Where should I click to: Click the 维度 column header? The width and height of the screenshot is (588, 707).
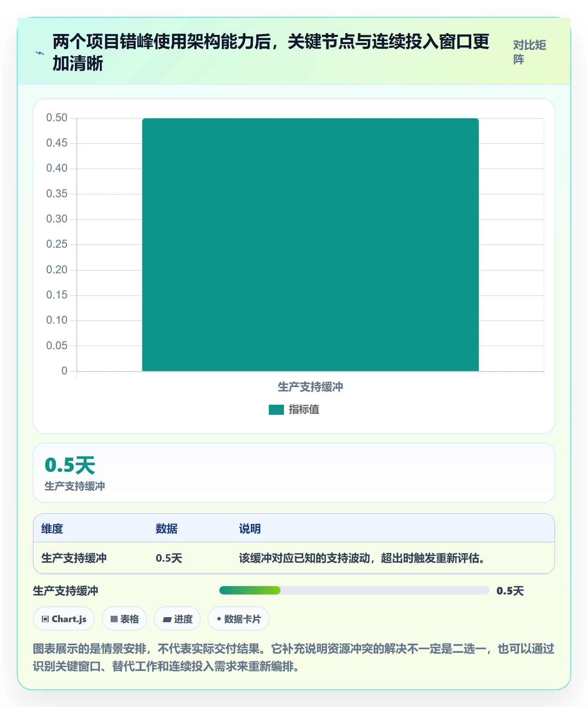pyautogui.click(x=52, y=529)
